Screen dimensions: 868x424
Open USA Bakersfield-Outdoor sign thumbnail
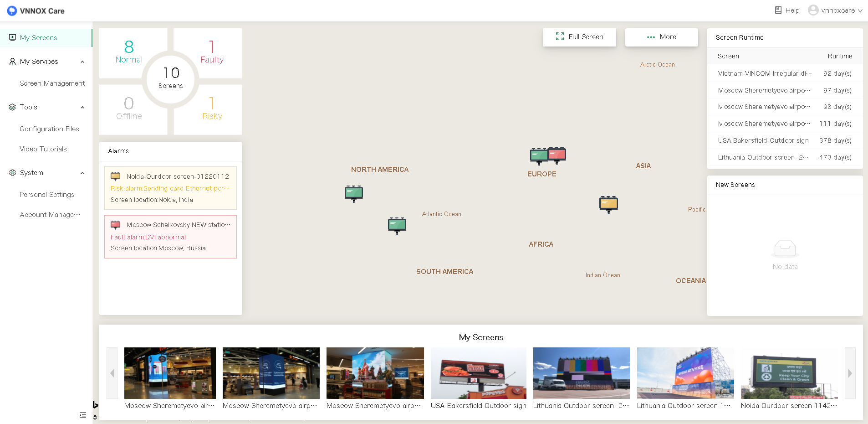point(478,373)
